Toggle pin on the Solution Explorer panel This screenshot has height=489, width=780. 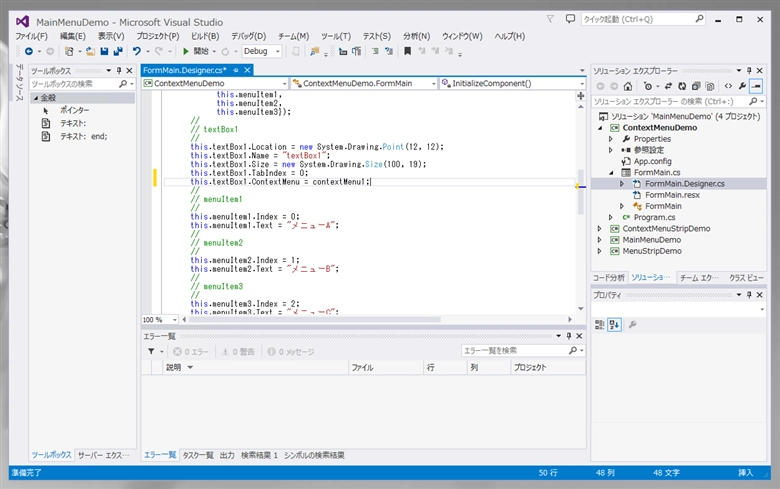749,71
